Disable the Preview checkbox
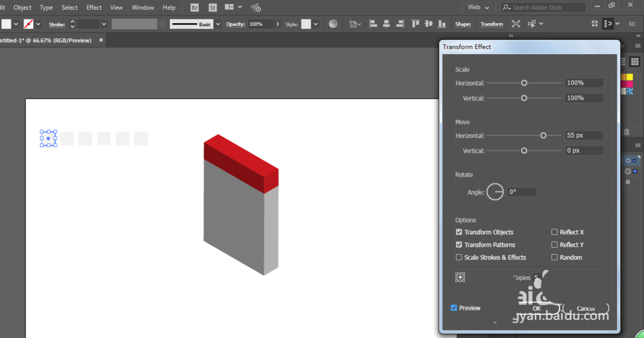The height and width of the screenshot is (338, 644). (454, 308)
